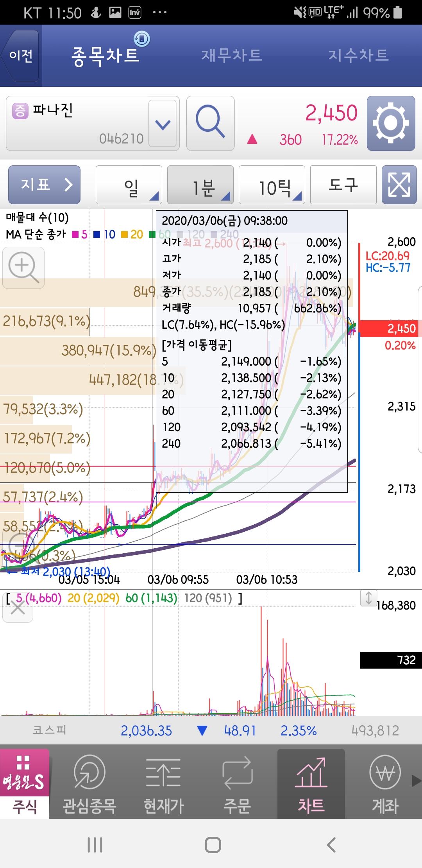Tap the Android home button

213,845
